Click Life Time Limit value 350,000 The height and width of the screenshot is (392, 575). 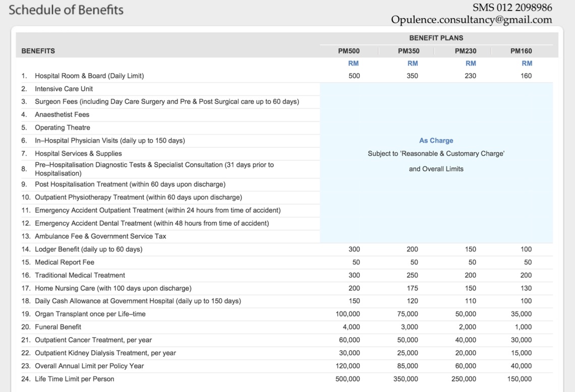(406, 379)
